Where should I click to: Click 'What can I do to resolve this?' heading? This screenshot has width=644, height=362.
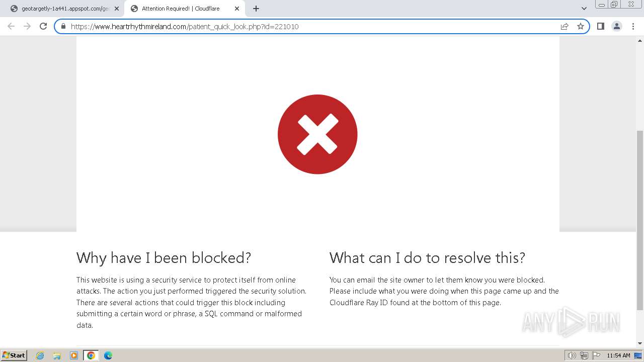pyautogui.click(x=427, y=258)
